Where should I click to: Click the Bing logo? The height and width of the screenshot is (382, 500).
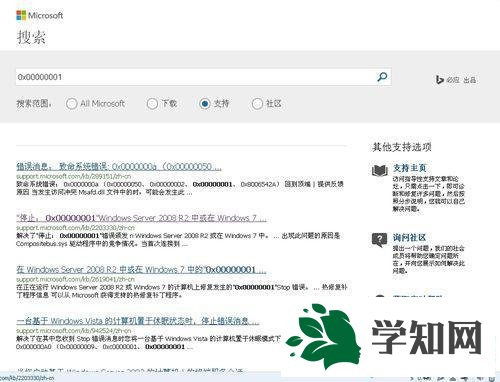(x=439, y=80)
